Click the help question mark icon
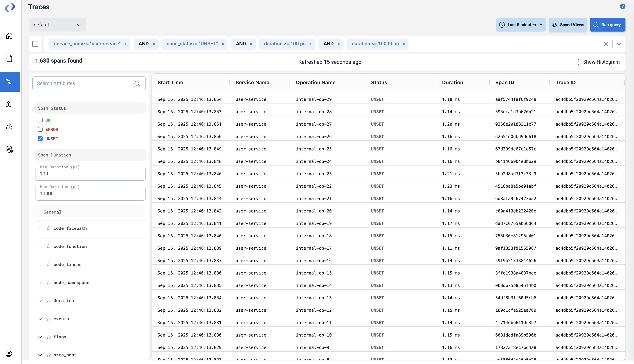The height and width of the screenshot is (364, 634). (622, 7)
